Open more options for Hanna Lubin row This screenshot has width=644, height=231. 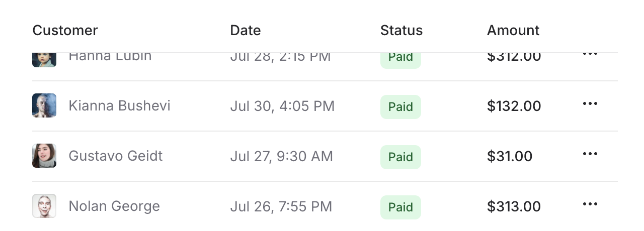coord(590,54)
